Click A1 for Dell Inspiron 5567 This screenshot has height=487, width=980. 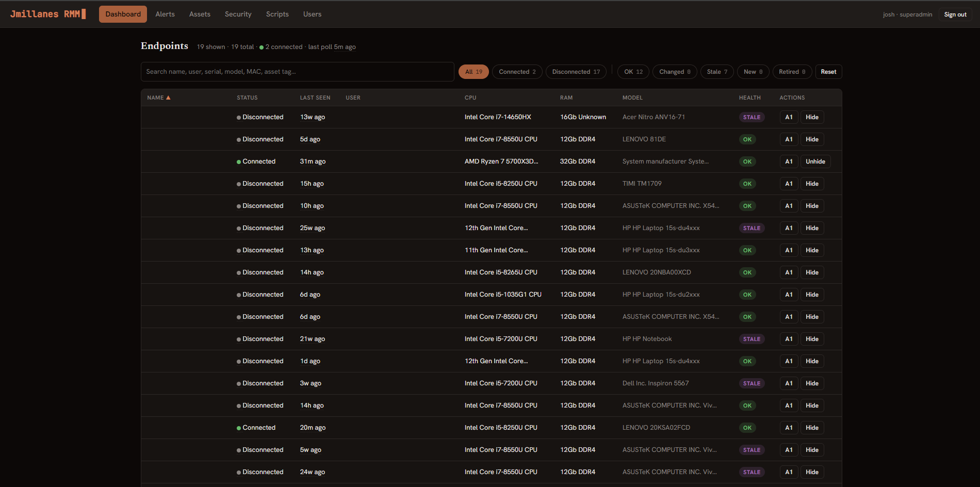tap(789, 383)
